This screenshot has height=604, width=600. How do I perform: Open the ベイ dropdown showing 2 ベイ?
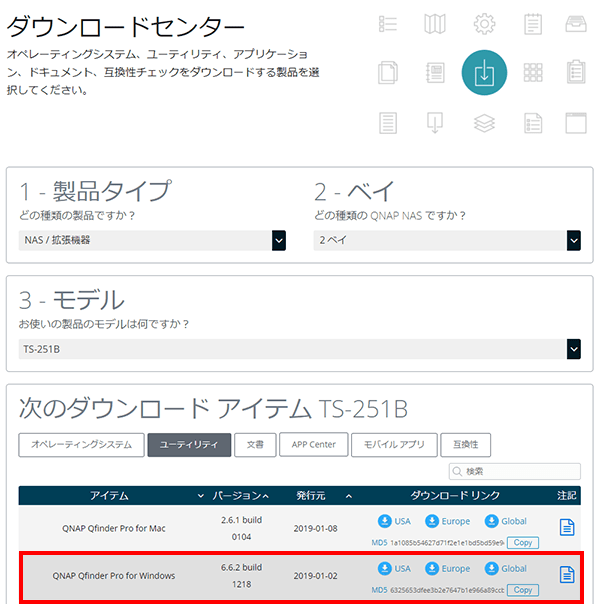pyautogui.click(x=447, y=240)
